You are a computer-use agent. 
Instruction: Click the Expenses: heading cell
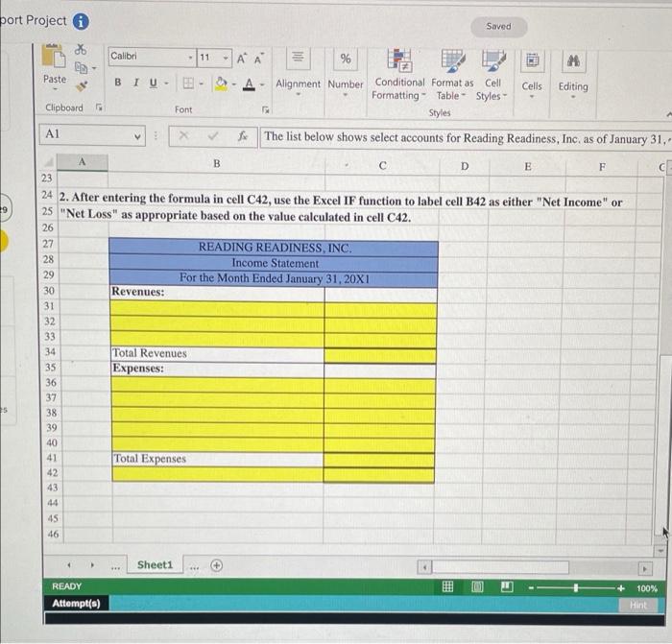(217, 369)
